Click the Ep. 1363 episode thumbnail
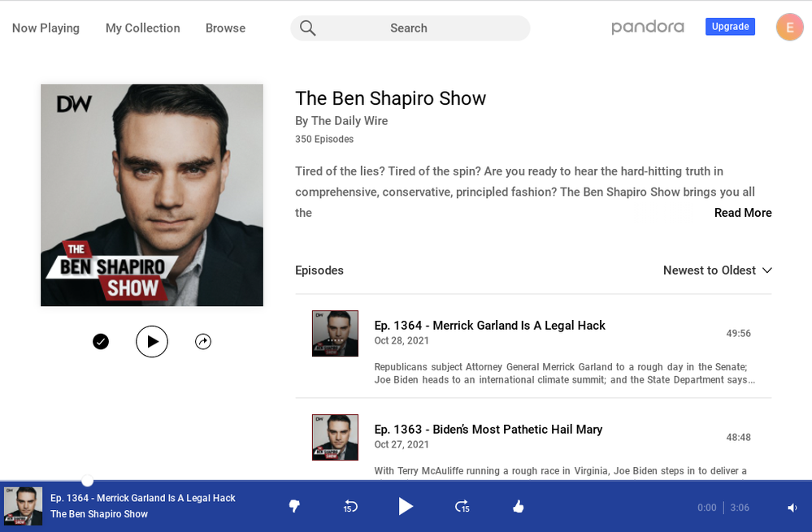812x532 pixels. [x=335, y=437]
